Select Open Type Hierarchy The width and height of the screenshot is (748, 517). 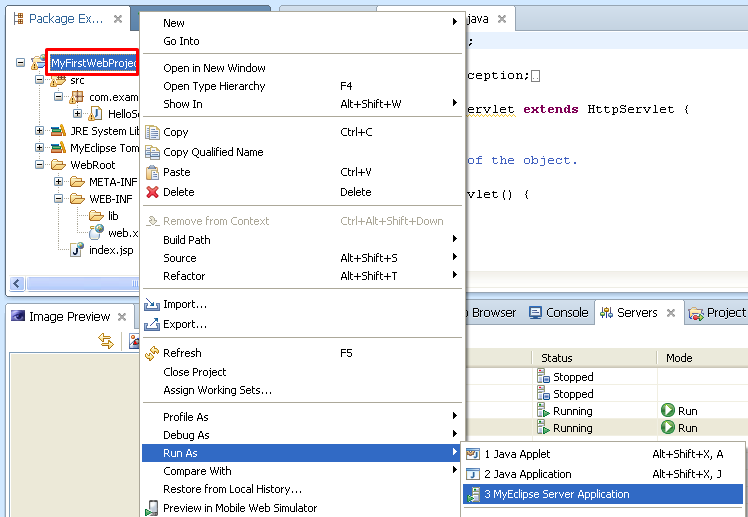coord(302,86)
